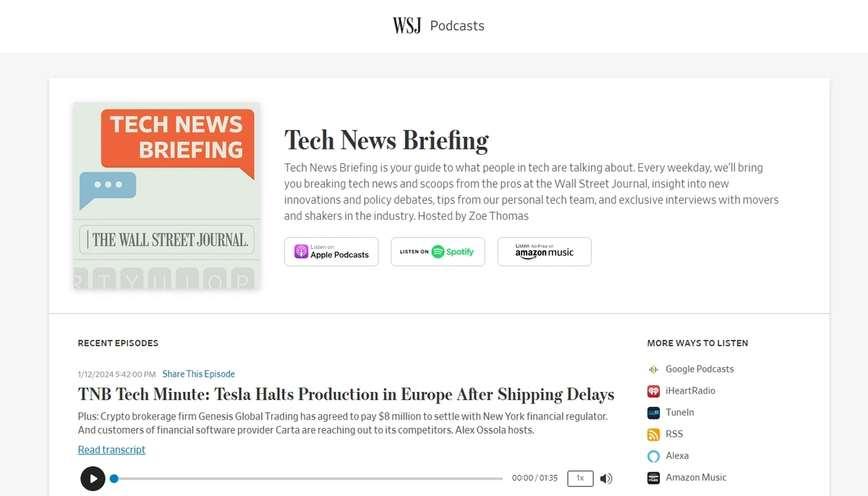Select the Recent Episodes heading
Image resolution: width=868 pixels, height=496 pixels.
(118, 343)
